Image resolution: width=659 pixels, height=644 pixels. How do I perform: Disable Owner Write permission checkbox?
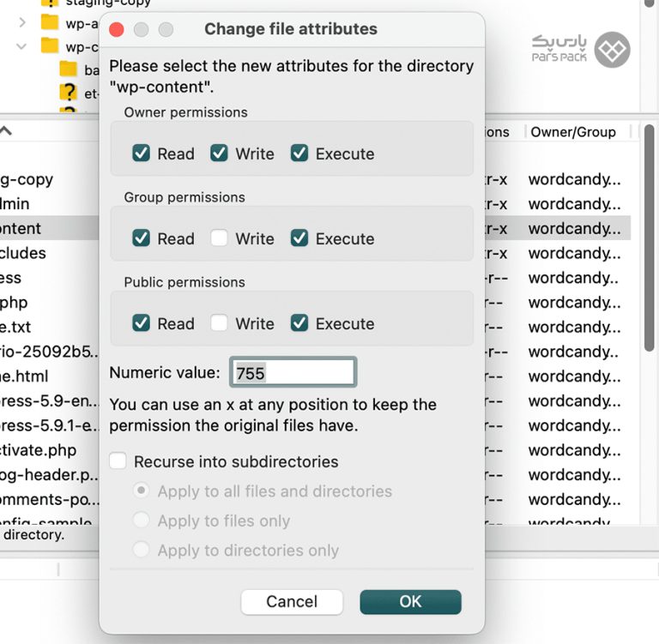(220, 153)
